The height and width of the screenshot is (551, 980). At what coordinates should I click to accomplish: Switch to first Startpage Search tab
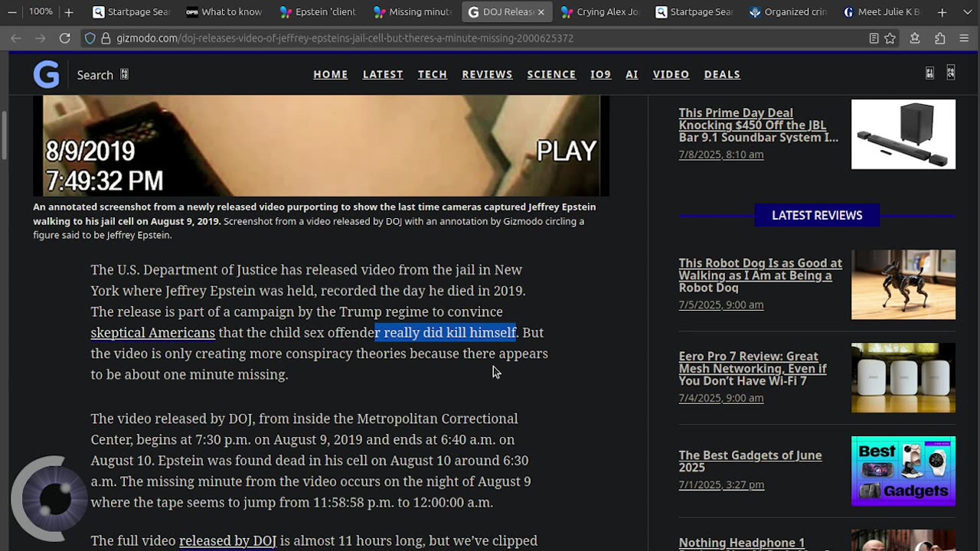pyautogui.click(x=132, y=12)
